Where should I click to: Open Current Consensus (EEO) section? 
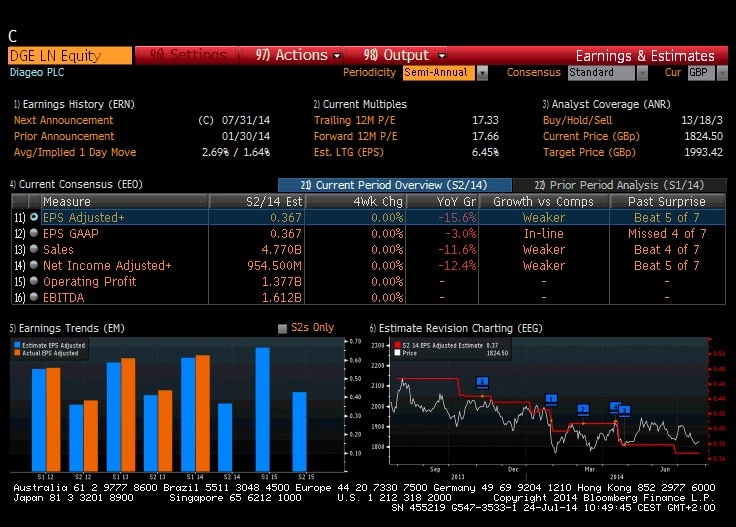pyautogui.click(x=76, y=184)
